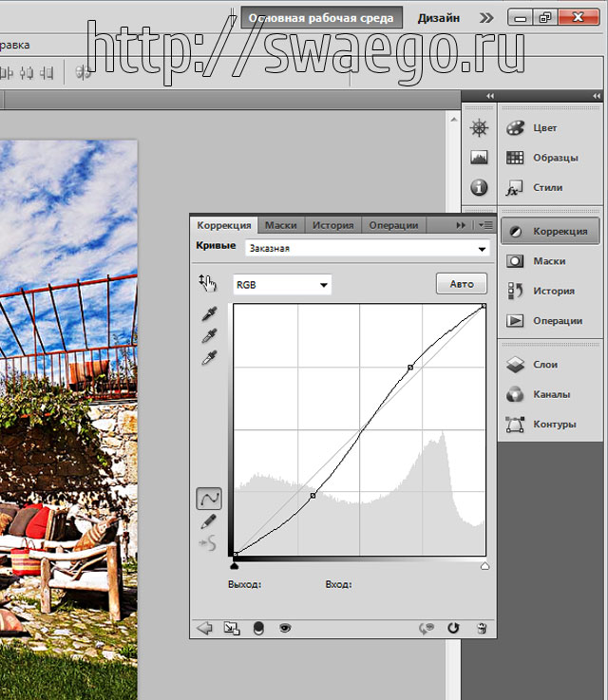The image size is (608, 700).
Task: Select the Основная рабочая среда workspace
Action: pos(321,18)
